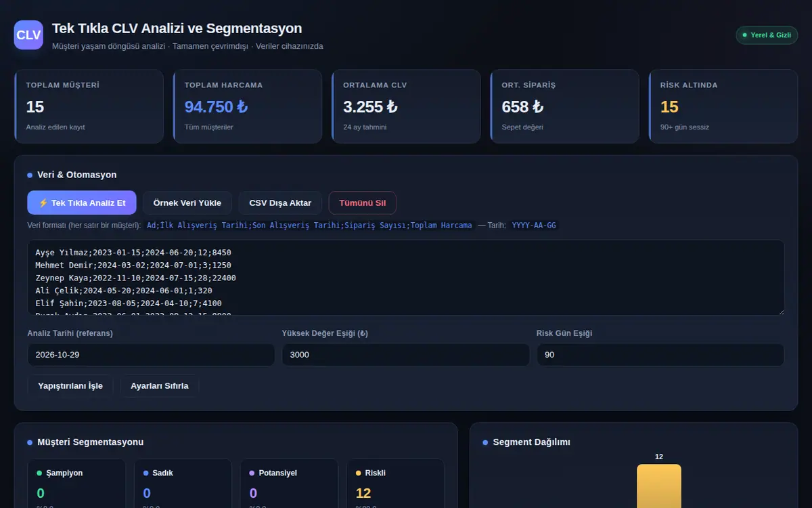Click the page title Tek Tıkla CLV Analizi
Viewport: 812px width, 508px height.
[x=177, y=28]
